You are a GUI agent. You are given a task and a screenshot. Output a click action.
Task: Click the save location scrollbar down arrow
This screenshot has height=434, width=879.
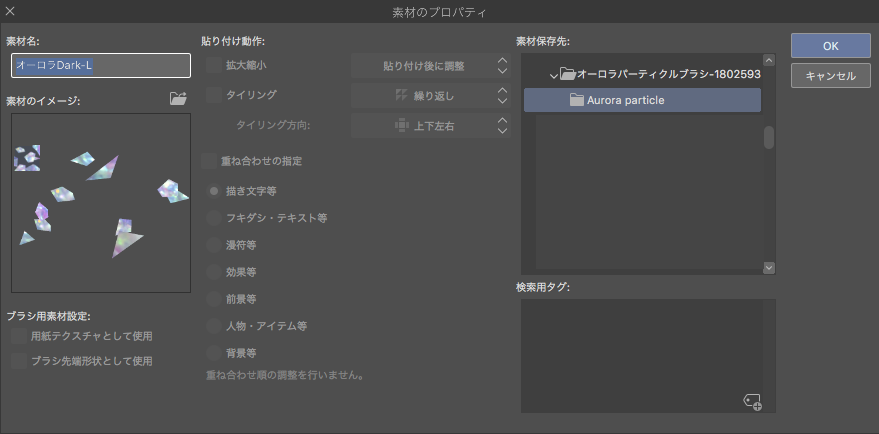769,268
